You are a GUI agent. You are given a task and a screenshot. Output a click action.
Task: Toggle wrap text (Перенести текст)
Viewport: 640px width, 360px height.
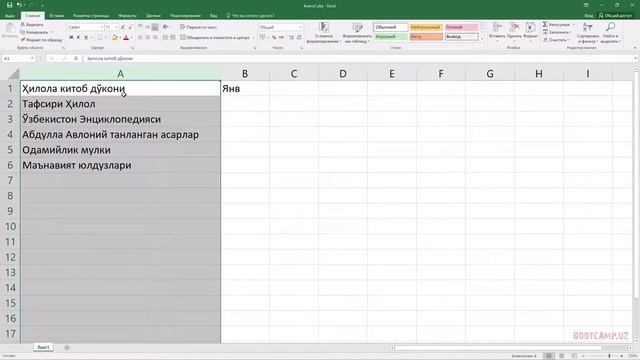[199, 27]
